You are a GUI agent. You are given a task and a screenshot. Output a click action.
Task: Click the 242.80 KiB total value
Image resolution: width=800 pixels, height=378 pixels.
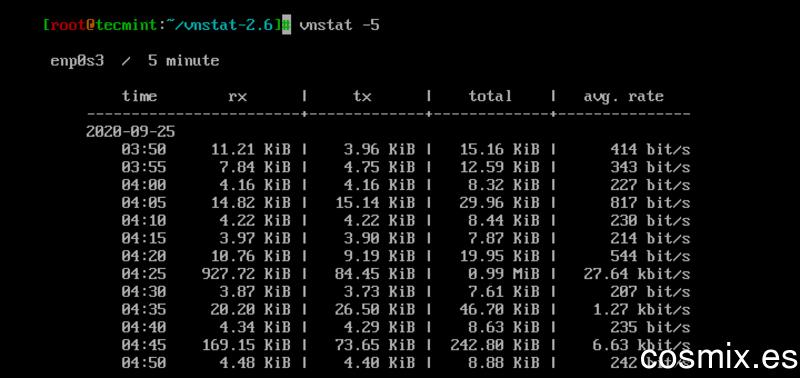(495, 345)
